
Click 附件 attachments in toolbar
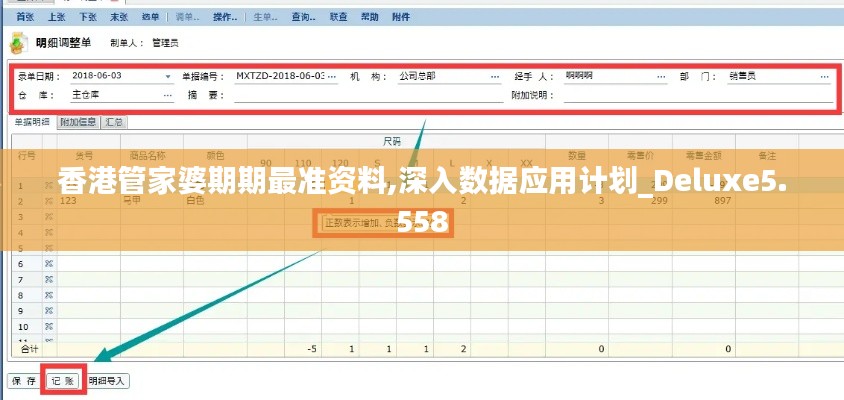point(401,17)
